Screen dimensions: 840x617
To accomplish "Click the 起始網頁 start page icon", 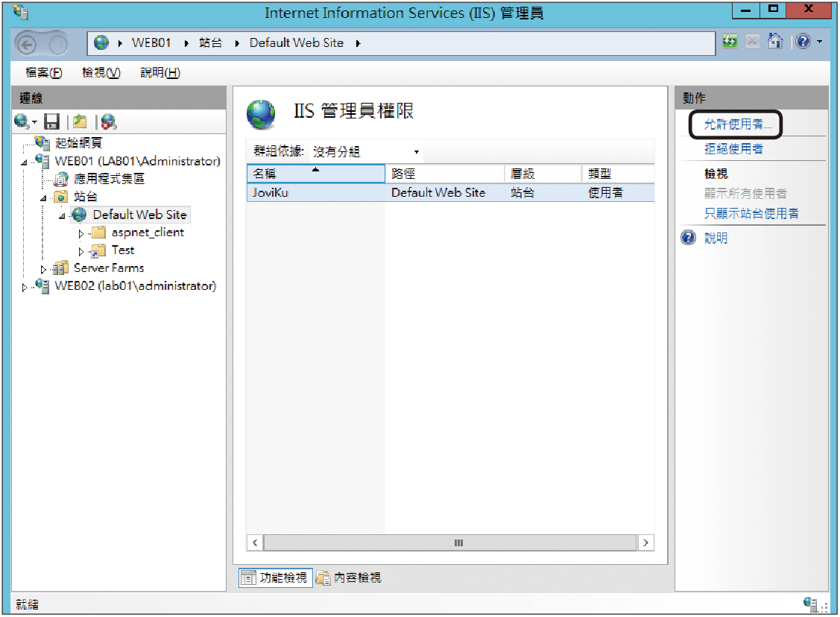I will (42, 142).
